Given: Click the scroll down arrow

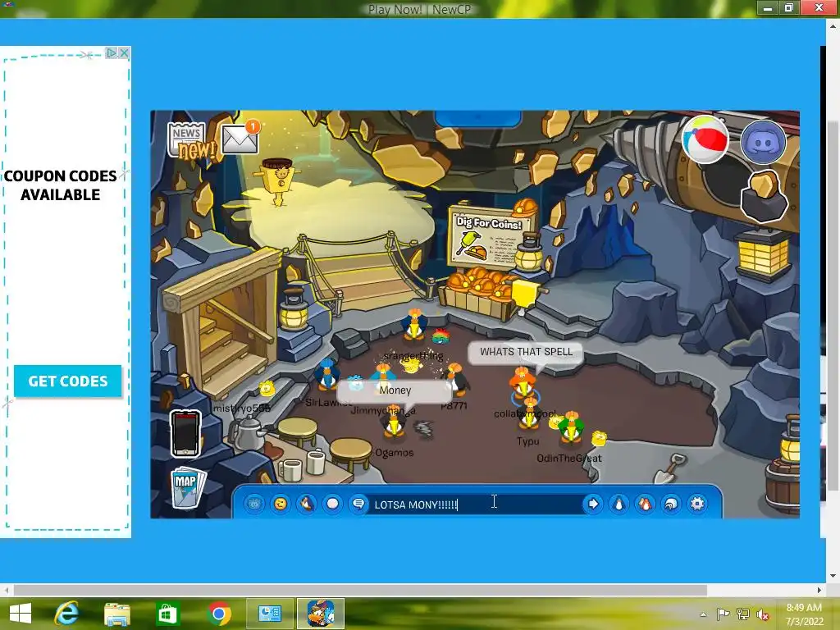Looking at the screenshot, I should point(833,576).
